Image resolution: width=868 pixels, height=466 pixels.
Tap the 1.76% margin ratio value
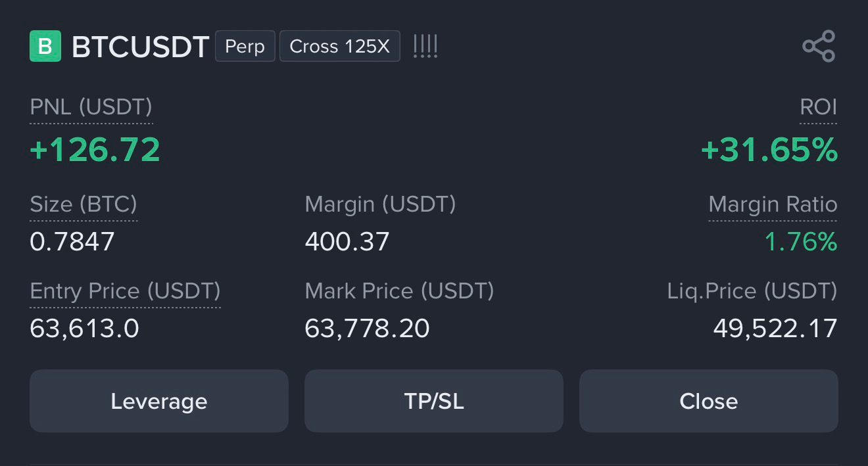(x=801, y=242)
